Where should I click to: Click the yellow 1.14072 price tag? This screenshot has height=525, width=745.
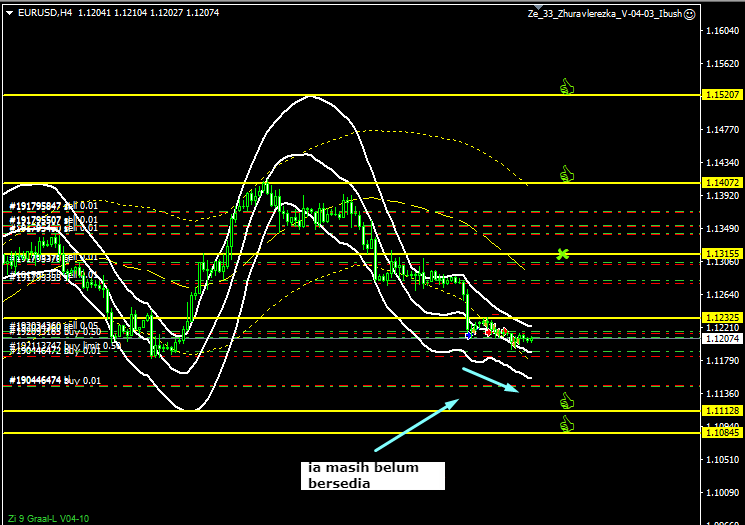pos(722,182)
